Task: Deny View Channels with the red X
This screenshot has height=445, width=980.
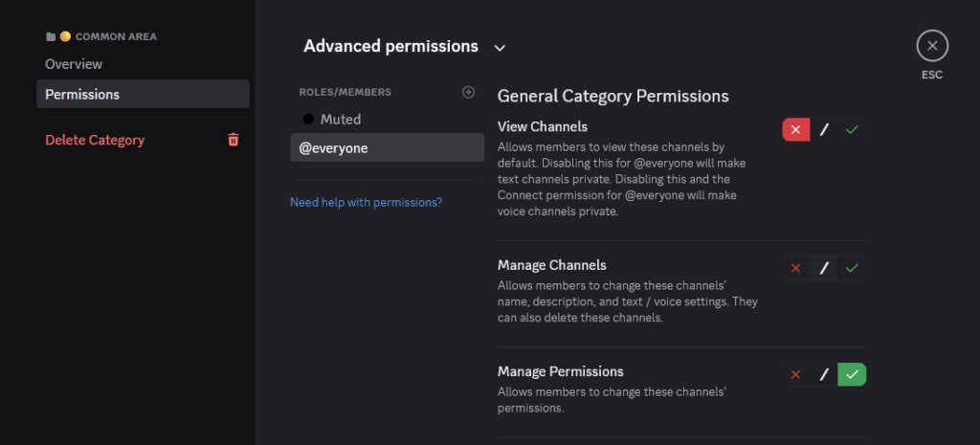Action: coord(796,129)
